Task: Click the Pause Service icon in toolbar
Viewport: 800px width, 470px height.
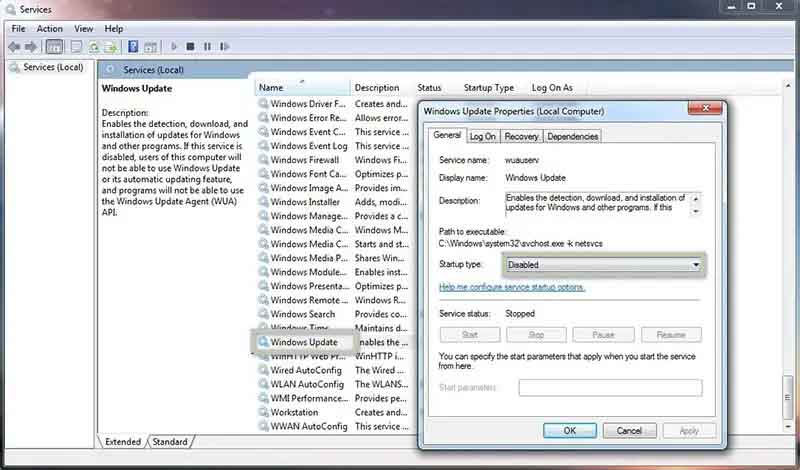Action: pos(207,46)
